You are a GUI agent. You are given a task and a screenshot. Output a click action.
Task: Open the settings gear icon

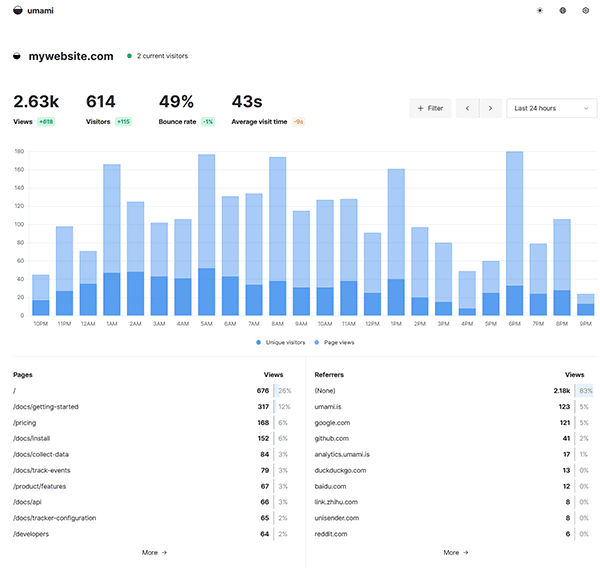585,11
